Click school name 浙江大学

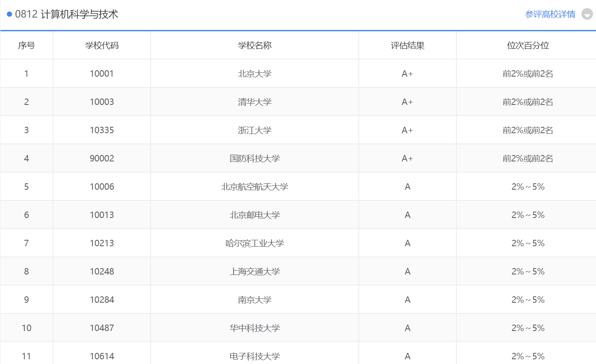pos(255,130)
